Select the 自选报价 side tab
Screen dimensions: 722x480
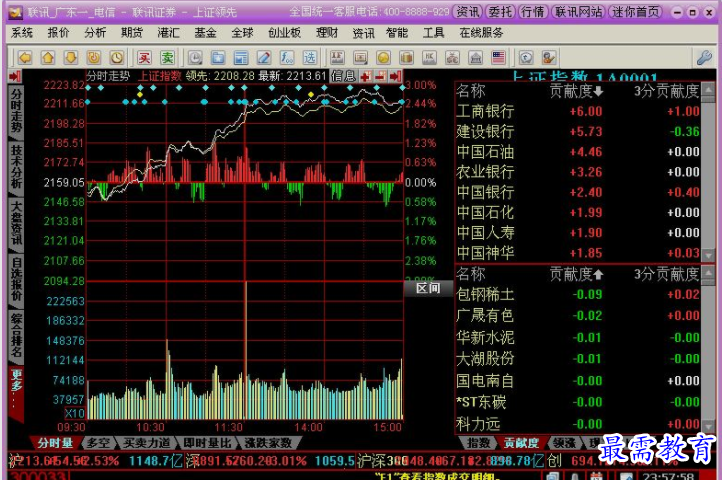coord(16,279)
